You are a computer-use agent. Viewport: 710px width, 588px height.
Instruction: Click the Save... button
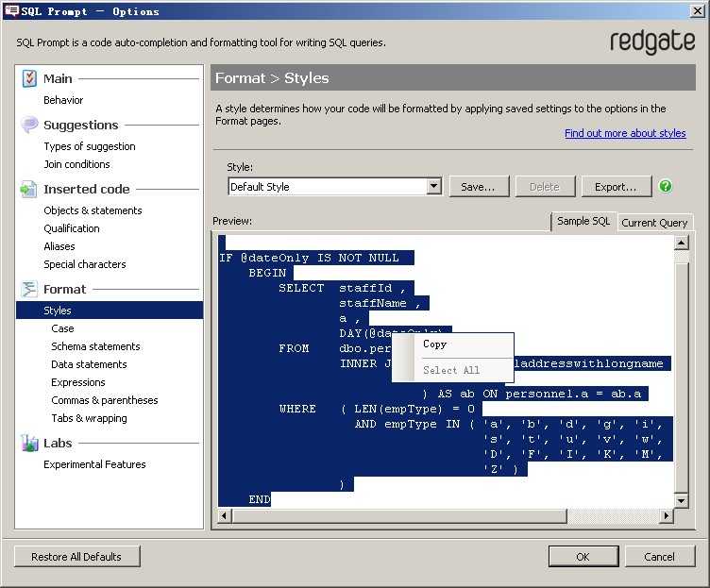click(x=479, y=187)
